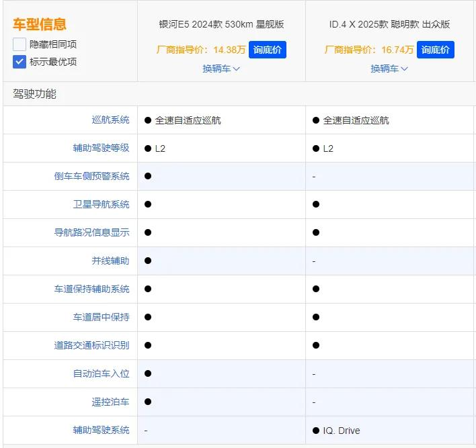
Task: Open the 辅助驾驶等级 parameter link
Action: pos(101,148)
